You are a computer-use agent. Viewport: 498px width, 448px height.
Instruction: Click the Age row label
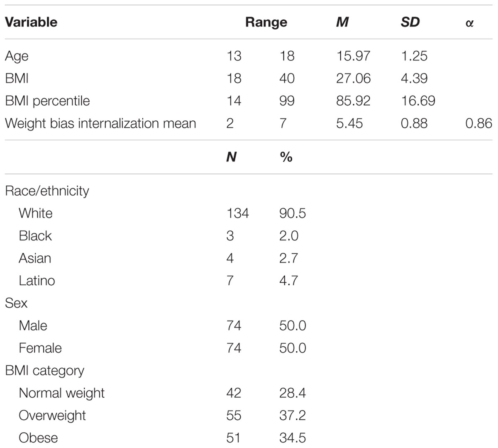point(17,56)
